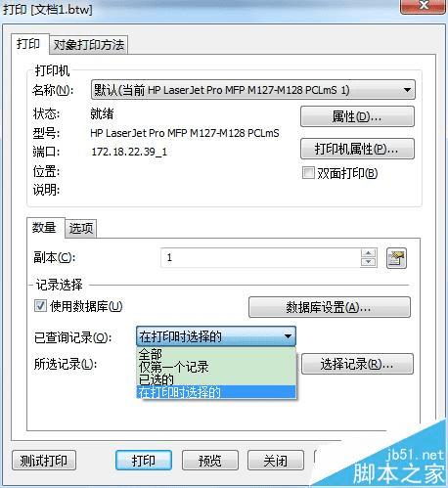
Task: Open the printer name dropdown
Action: (x=407, y=90)
